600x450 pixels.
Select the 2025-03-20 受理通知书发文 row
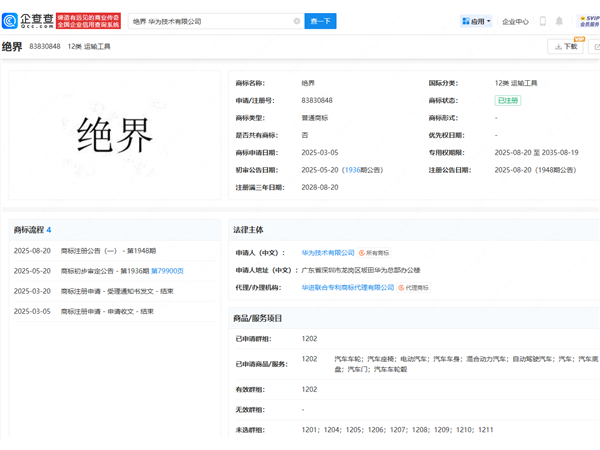114,291
